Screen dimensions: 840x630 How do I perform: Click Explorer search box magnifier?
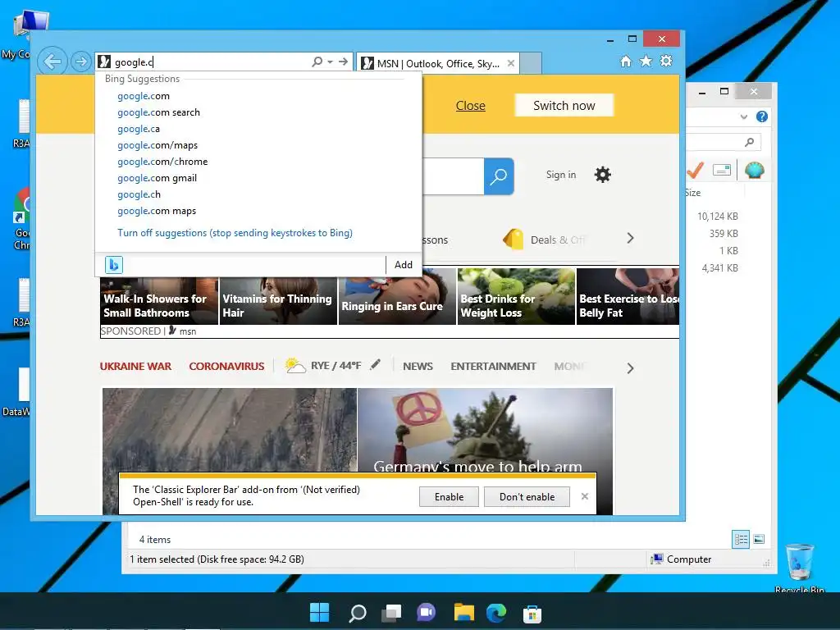[750, 142]
